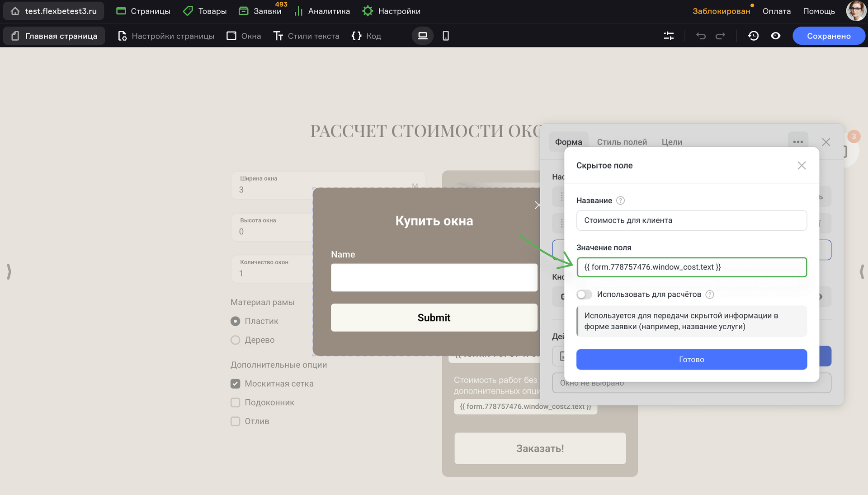This screenshot has width=868, height=495.
Task: Select the Дерево radio button
Action: pyautogui.click(x=235, y=340)
